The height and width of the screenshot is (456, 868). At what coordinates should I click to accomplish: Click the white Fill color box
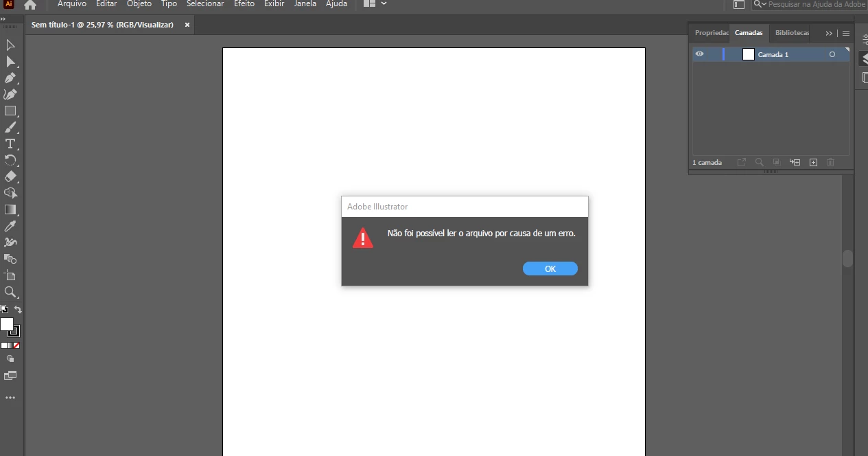7,324
